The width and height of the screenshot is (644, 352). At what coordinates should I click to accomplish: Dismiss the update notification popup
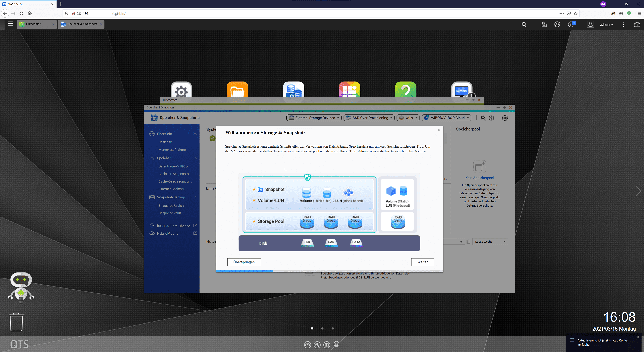point(638,337)
